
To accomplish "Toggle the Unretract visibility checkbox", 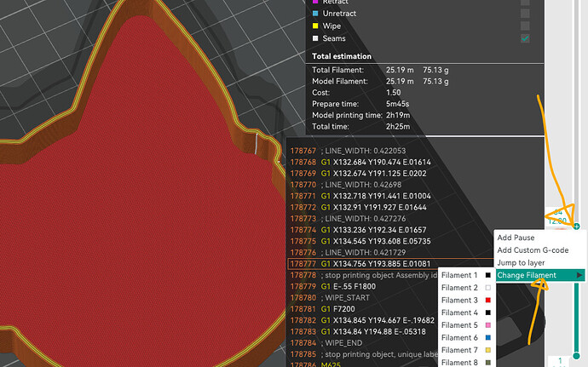I will tap(525, 14).
